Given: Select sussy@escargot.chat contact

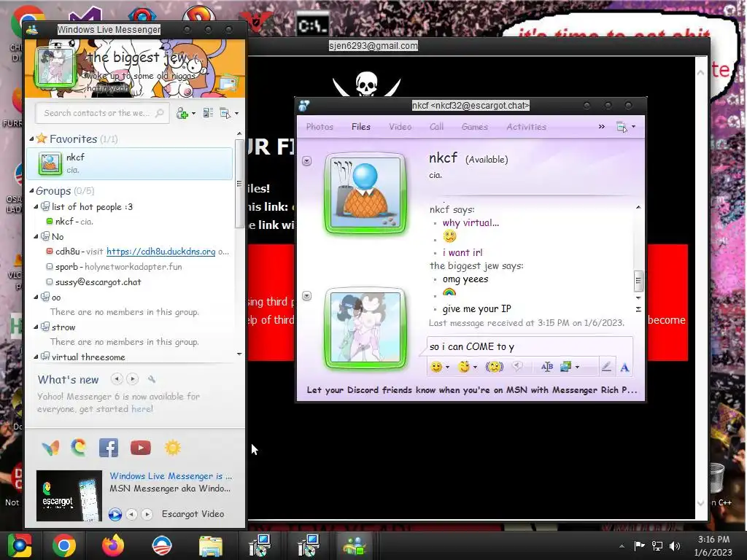Looking at the screenshot, I should pos(94,282).
